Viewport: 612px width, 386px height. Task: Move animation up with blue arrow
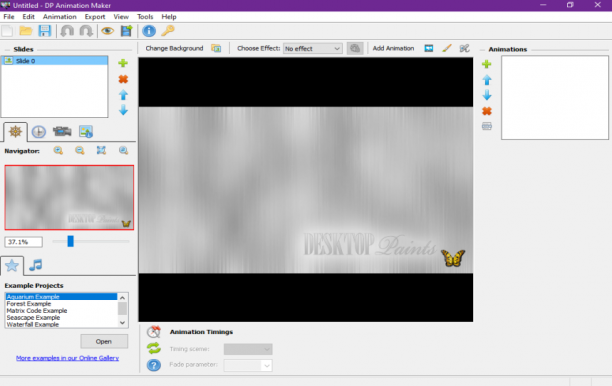click(487, 80)
